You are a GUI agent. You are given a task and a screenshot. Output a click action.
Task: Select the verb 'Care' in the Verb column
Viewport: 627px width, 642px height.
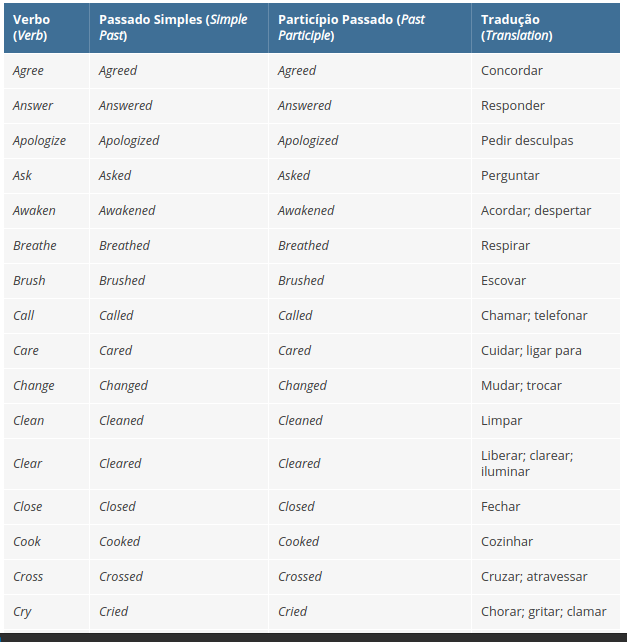coord(26,351)
